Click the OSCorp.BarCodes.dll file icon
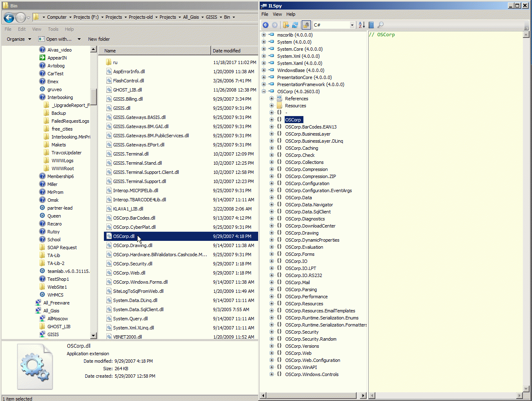The width and height of the screenshot is (532, 401). click(109, 218)
